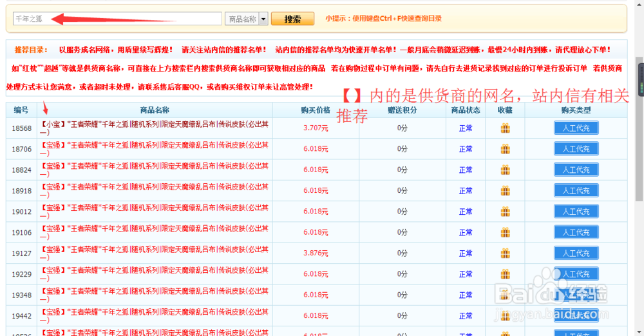Choose 人工代充 in row 18706
The image size is (644, 336).
click(x=576, y=149)
